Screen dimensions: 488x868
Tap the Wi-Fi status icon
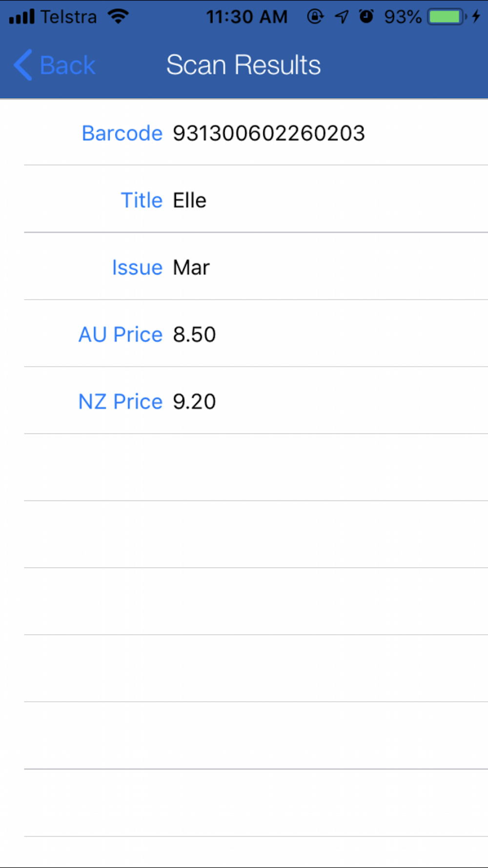[x=118, y=17]
